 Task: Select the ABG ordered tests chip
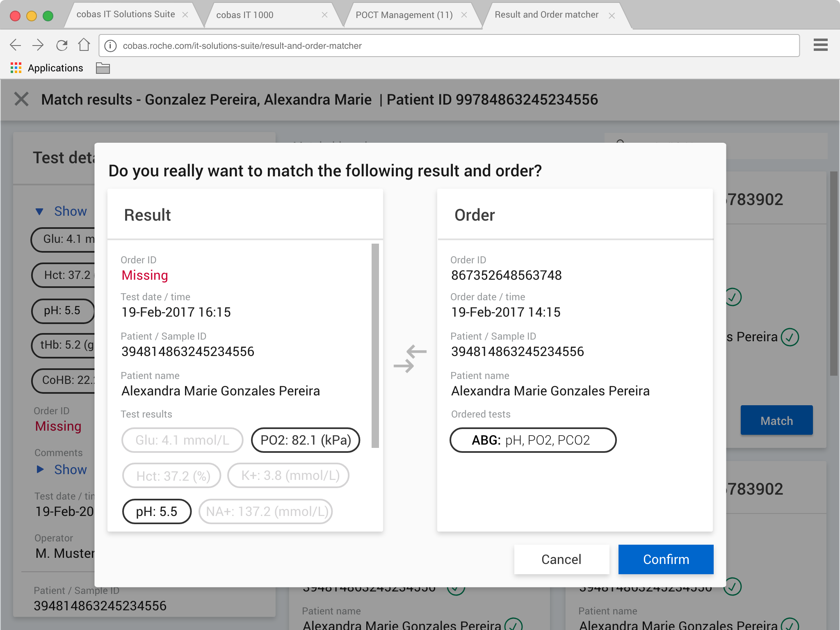click(533, 440)
